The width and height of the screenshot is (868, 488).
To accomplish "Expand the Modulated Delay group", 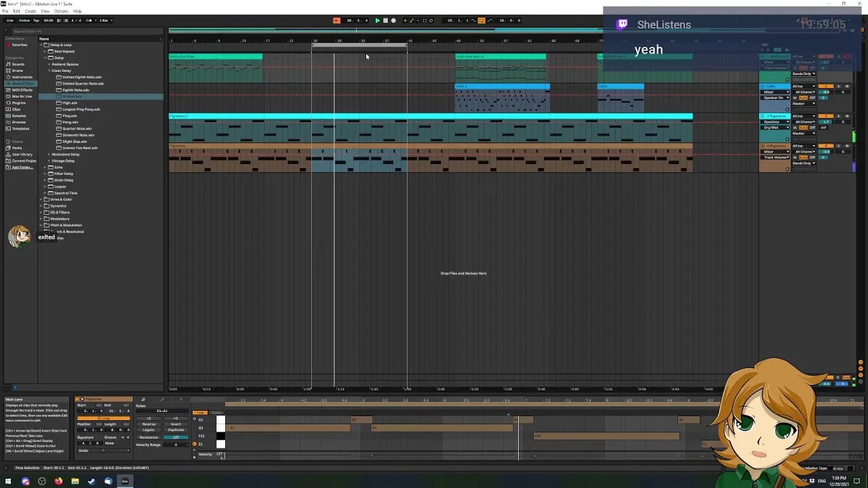I will [x=50, y=155].
